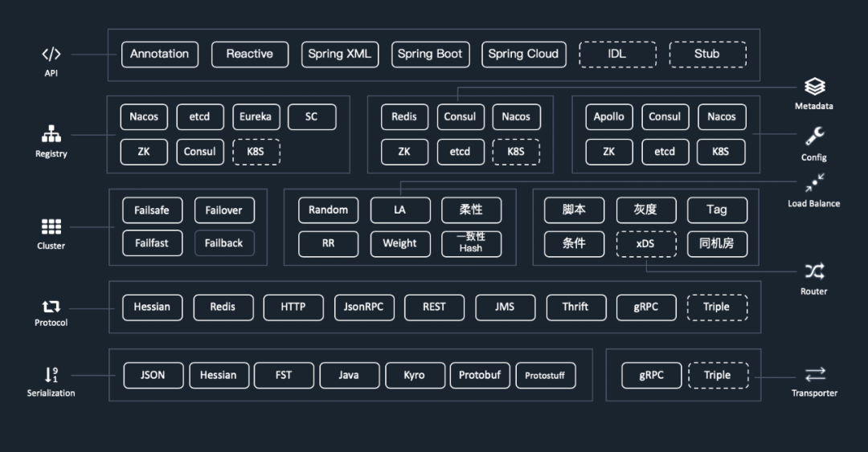Screen dimensions: 868x452
Task: Select the Eureka box
Action: [x=256, y=116]
